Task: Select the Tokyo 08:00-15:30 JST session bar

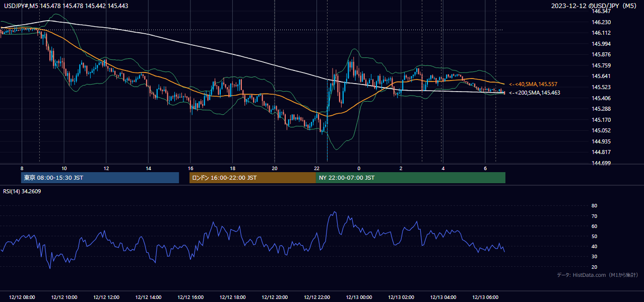Action: click(x=100, y=178)
